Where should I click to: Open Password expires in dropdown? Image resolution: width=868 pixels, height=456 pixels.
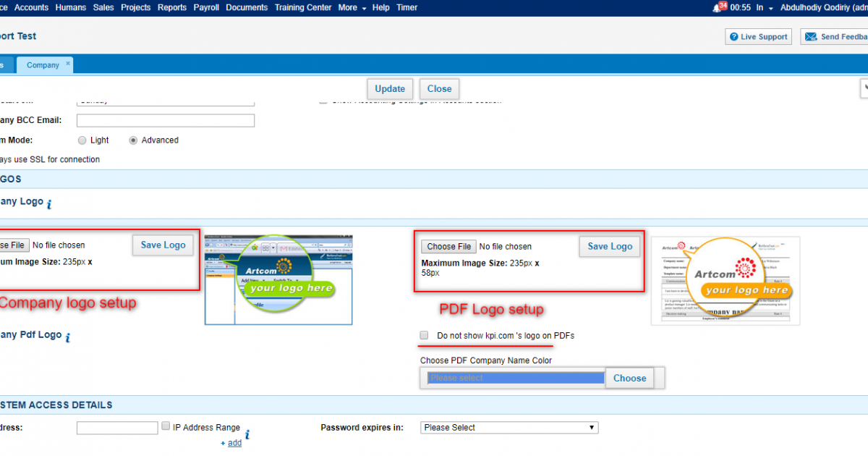509,428
